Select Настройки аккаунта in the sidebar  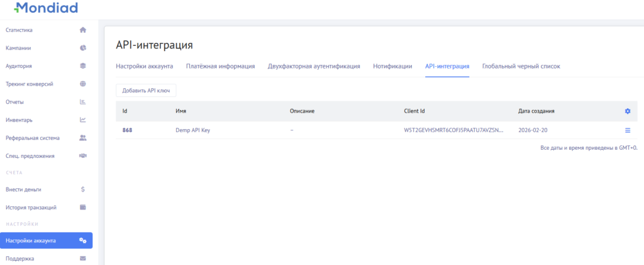(x=47, y=240)
